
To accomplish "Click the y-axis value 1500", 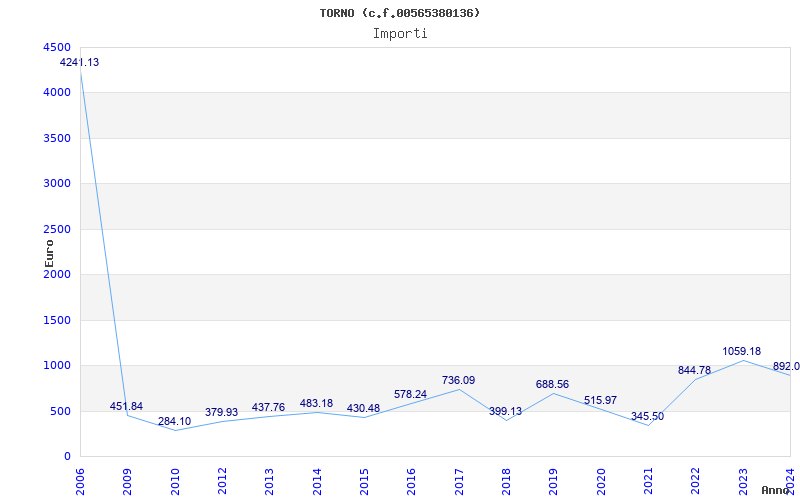I will (x=57, y=320).
